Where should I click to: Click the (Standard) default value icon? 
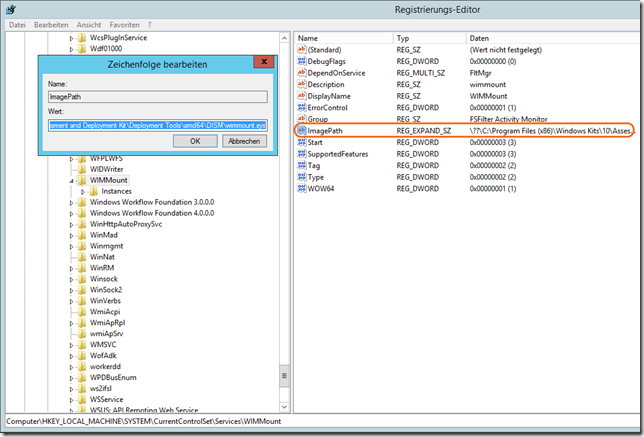click(x=302, y=50)
